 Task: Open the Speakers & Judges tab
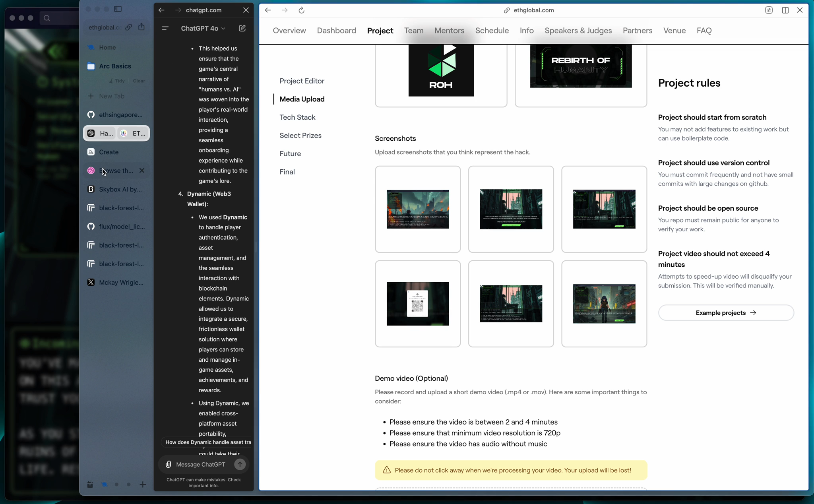coord(578,31)
